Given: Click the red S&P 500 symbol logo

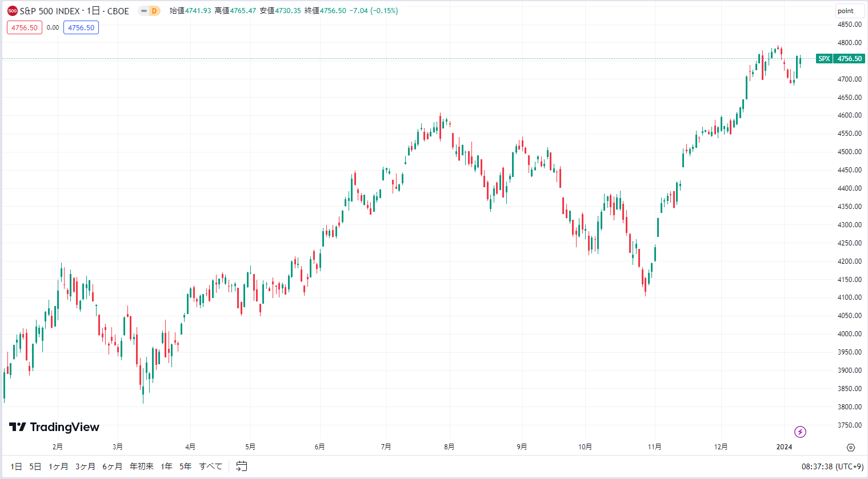Looking at the screenshot, I should coord(13,11).
